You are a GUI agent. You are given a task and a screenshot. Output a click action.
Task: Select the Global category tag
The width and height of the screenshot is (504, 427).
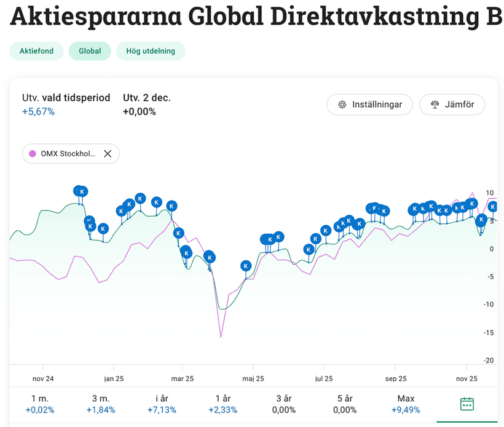point(90,51)
